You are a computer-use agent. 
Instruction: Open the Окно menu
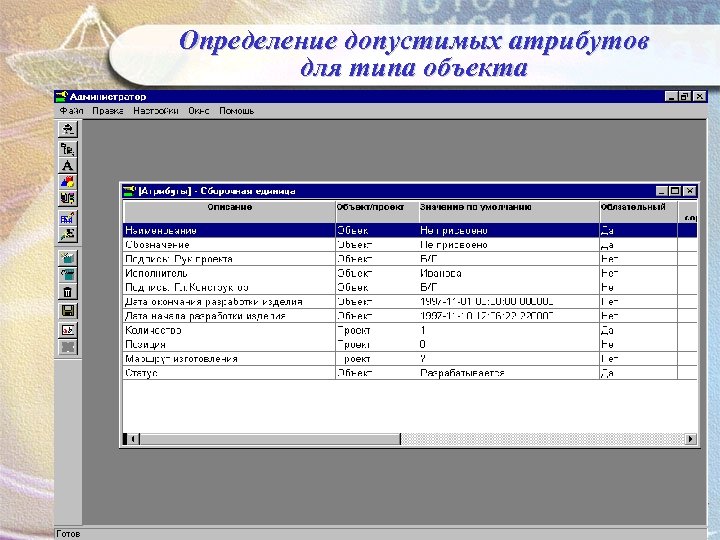198,111
